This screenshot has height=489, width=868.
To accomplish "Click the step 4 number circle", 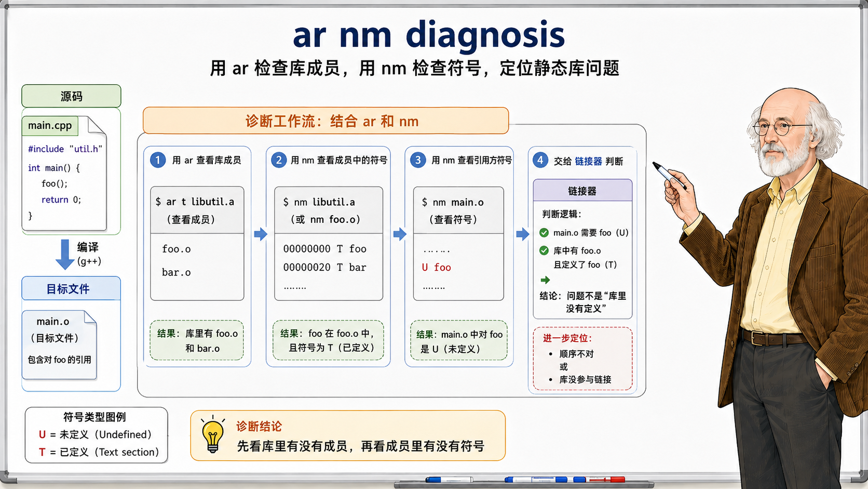I will click(540, 160).
